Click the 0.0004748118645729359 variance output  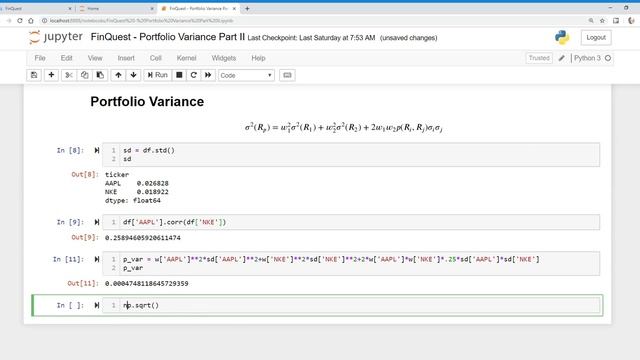tap(147, 283)
